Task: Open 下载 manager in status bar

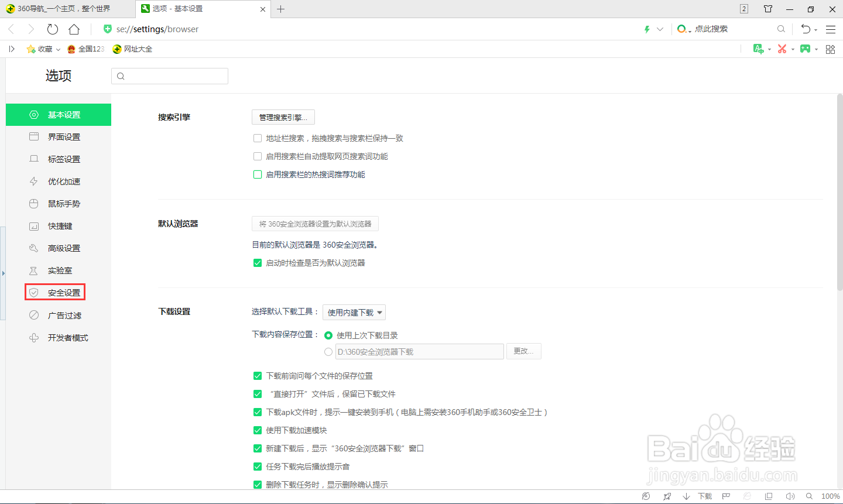Action: 698,496
